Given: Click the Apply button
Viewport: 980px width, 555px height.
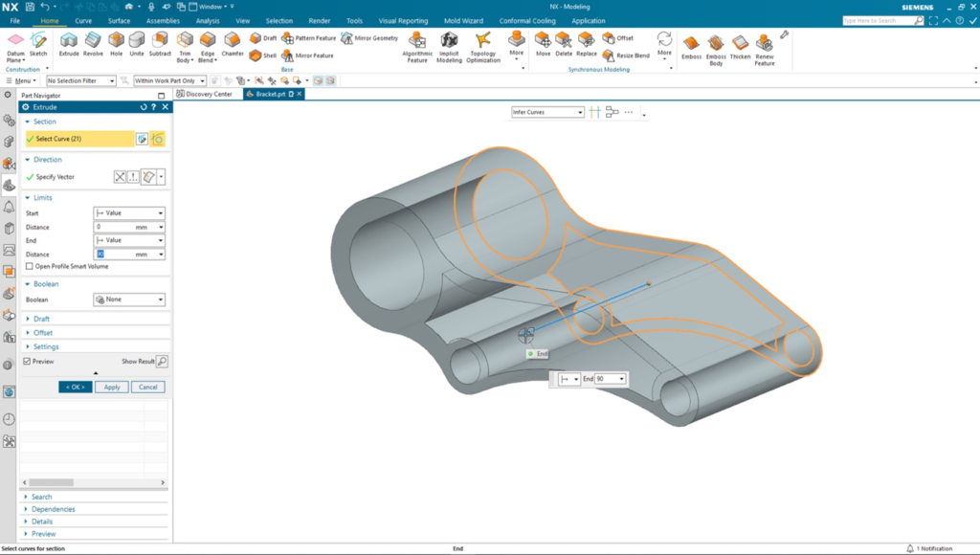Looking at the screenshot, I should click(x=112, y=387).
